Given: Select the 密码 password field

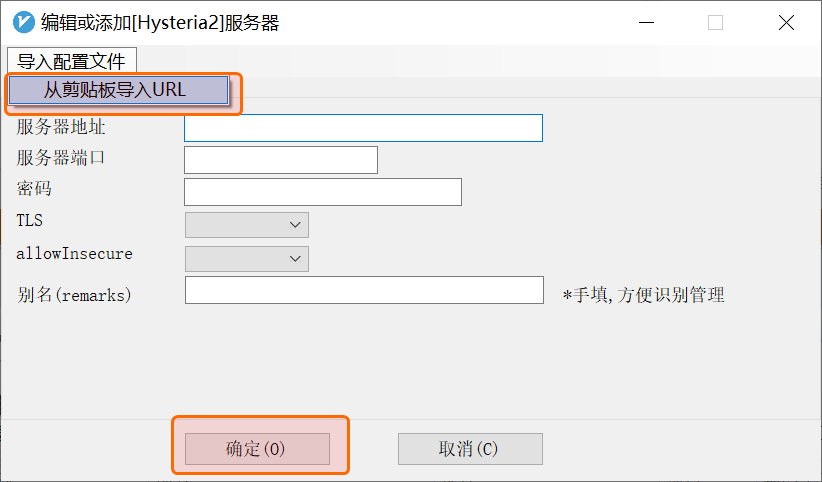Looking at the screenshot, I should click(322, 192).
